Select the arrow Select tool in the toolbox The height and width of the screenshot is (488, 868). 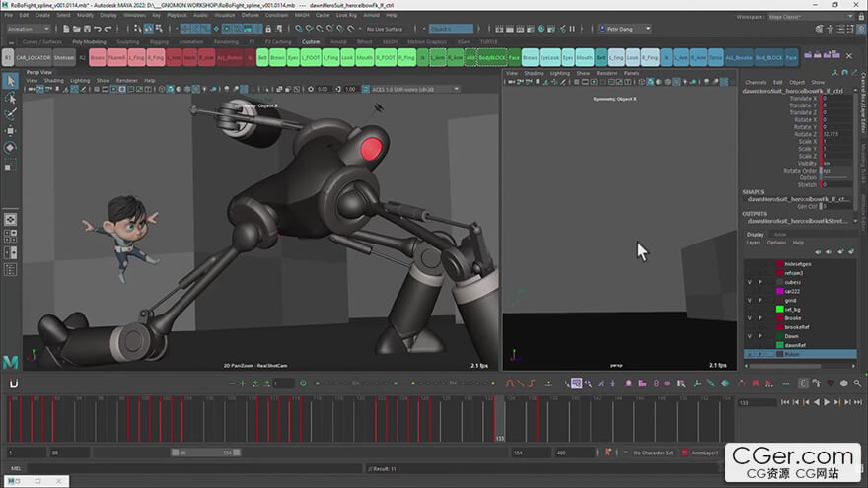(10, 81)
